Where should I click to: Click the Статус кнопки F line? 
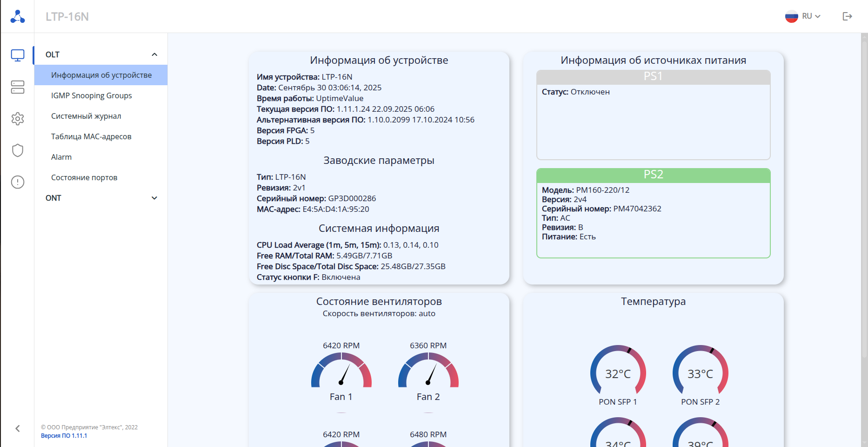coord(308,277)
